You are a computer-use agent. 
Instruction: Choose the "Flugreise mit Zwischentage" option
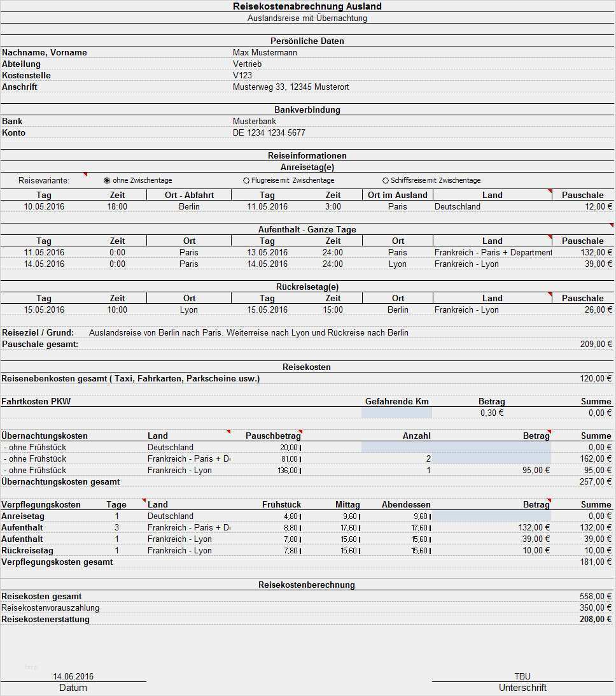[x=246, y=181]
